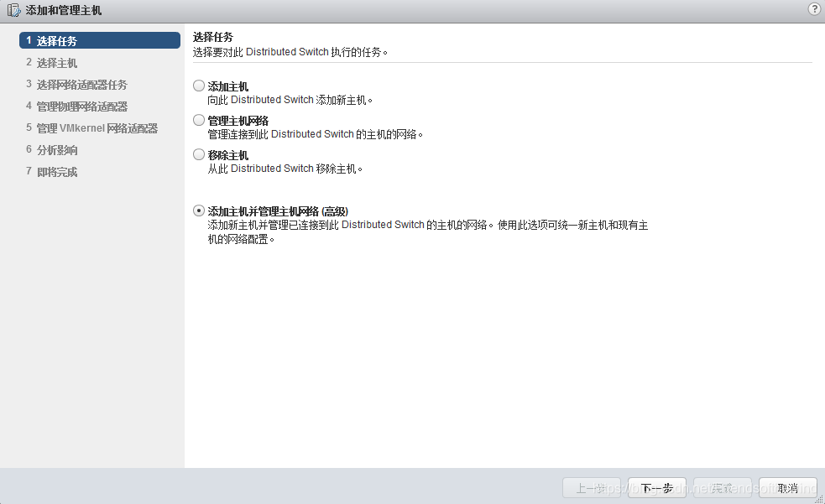Go to step 4 管理物理网络适配器
The image size is (825, 504).
(x=77, y=107)
